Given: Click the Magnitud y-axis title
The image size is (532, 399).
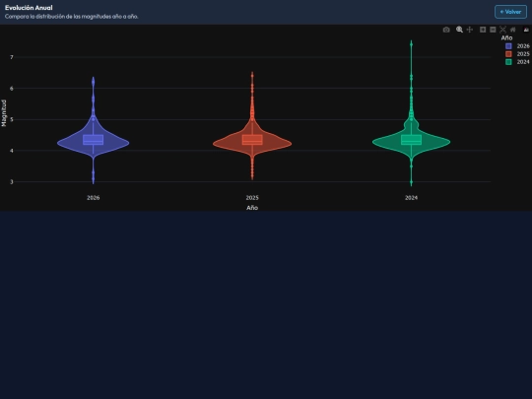Looking at the screenshot, I should click(x=4, y=113).
